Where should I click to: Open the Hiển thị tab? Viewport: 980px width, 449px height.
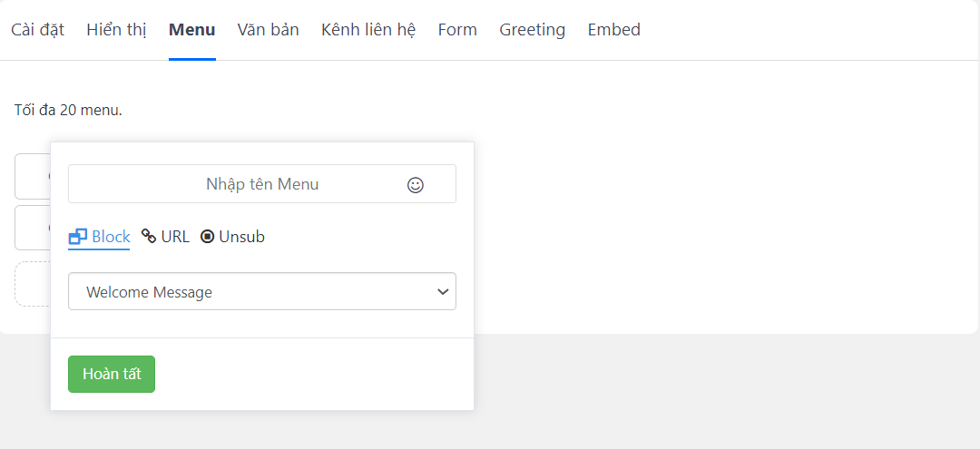pyautogui.click(x=116, y=30)
